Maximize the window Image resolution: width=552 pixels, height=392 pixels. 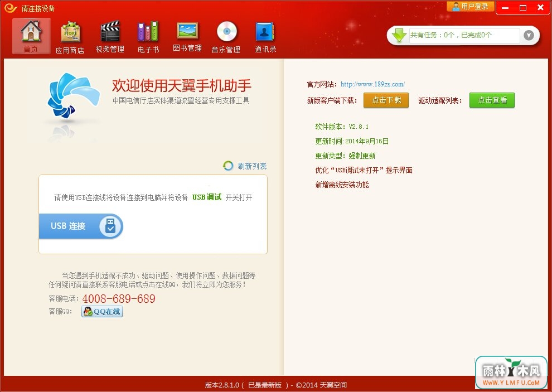pos(523,8)
